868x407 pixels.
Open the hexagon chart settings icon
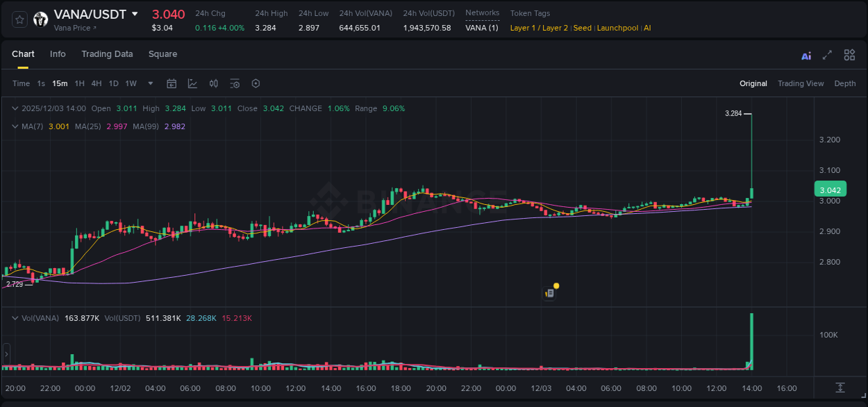256,83
